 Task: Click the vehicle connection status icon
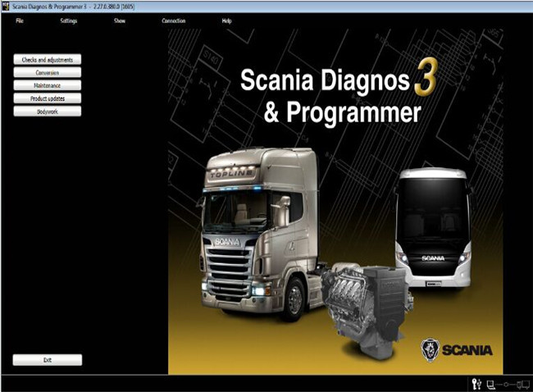(523, 385)
